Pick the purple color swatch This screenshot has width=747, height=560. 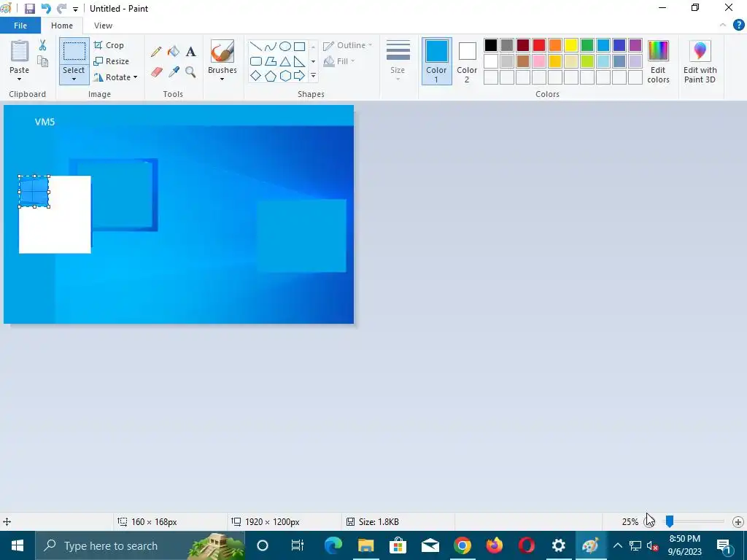635,45
